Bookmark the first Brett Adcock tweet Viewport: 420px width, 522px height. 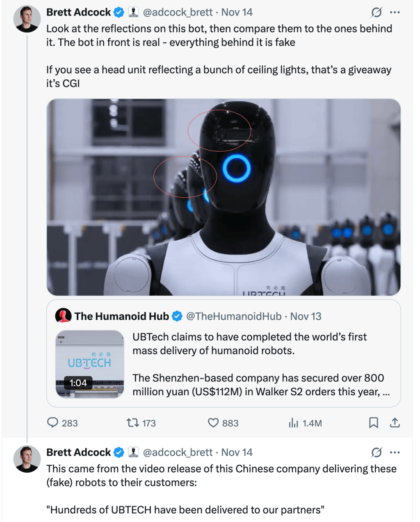pos(373,422)
